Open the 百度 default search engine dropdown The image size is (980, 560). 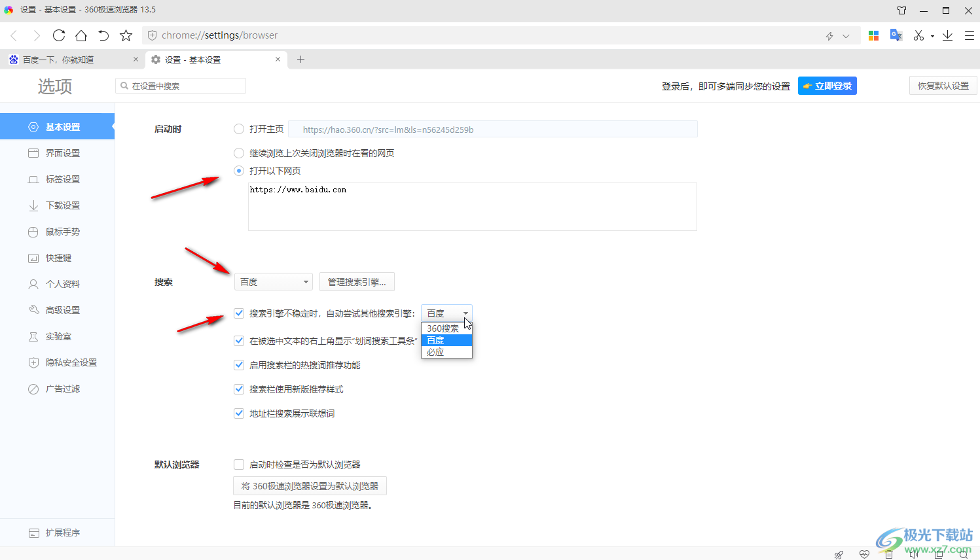coord(274,282)
